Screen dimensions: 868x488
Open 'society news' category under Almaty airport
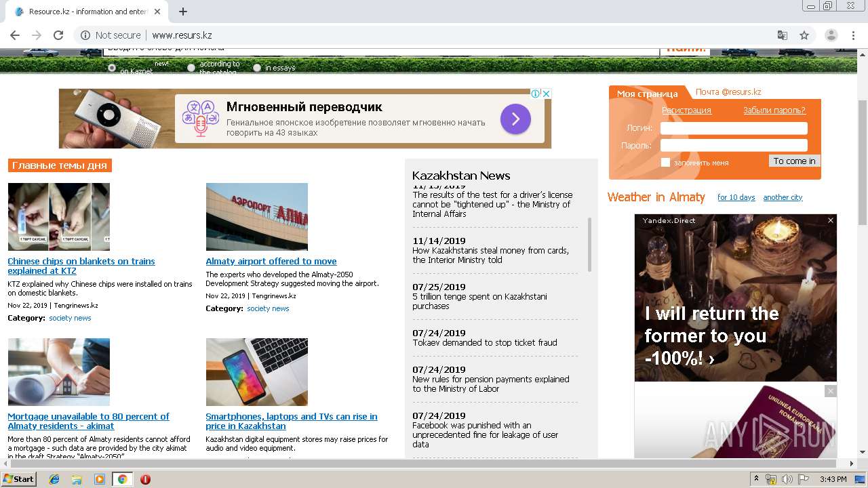(x=268, y=308)
